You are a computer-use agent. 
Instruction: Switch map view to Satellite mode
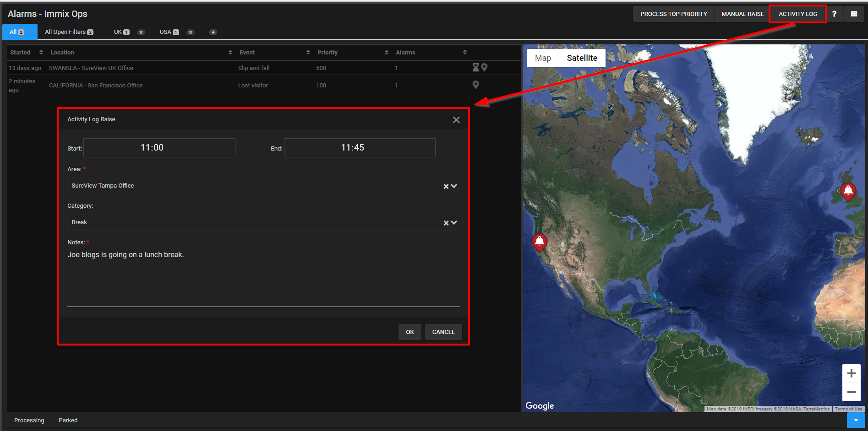coord(582,58)
